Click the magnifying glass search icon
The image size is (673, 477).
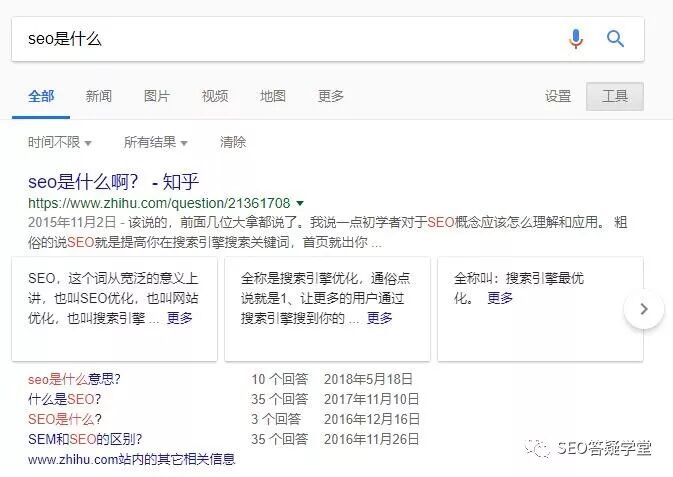tap(615, 39)
